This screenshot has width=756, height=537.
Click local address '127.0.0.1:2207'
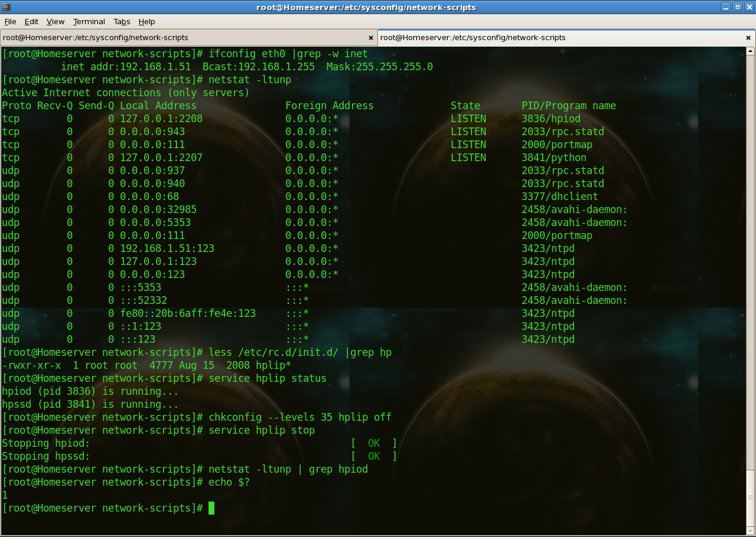click(x=161, y=158)
